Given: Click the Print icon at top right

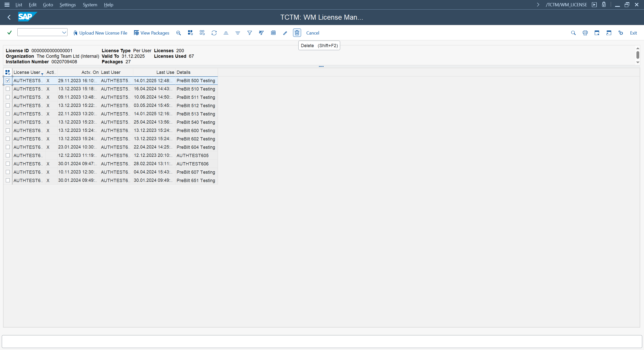Looking at the screenshot, I should coord(585,33).
